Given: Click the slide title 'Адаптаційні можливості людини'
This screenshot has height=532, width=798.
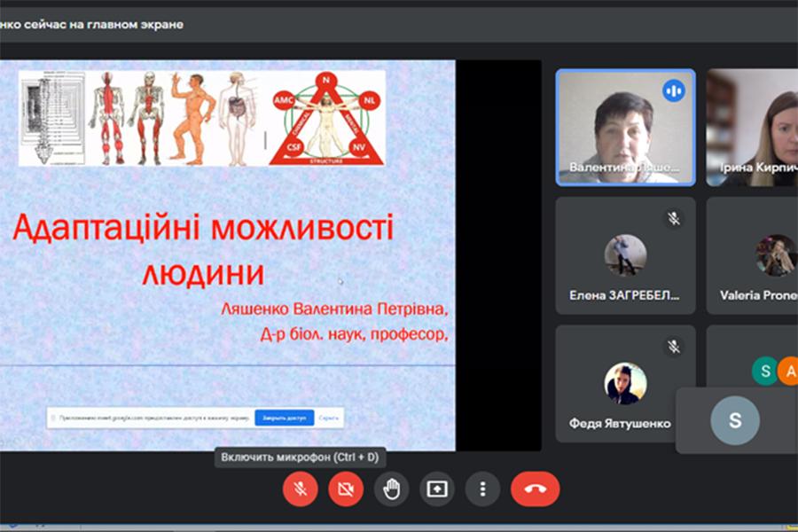Looking at the screenshot, I should (203, 250).
